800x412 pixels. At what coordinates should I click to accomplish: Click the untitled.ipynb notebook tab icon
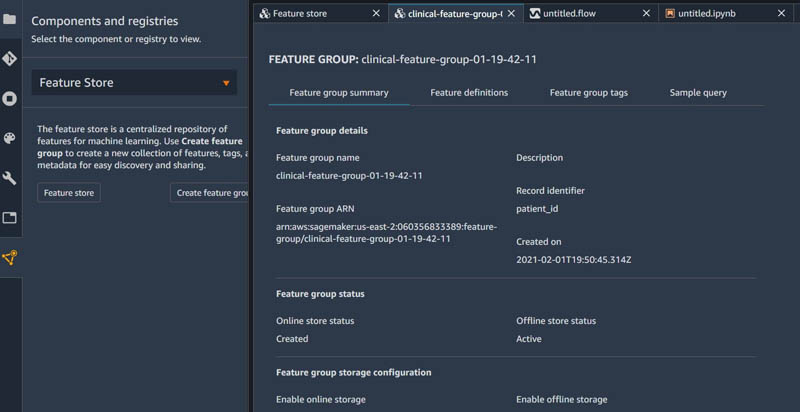point(670,13)
